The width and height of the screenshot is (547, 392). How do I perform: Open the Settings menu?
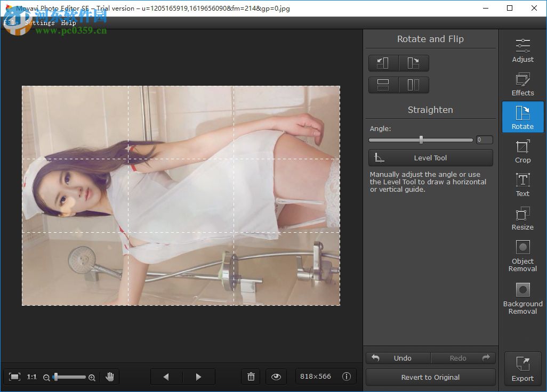[x=40, y=23]
